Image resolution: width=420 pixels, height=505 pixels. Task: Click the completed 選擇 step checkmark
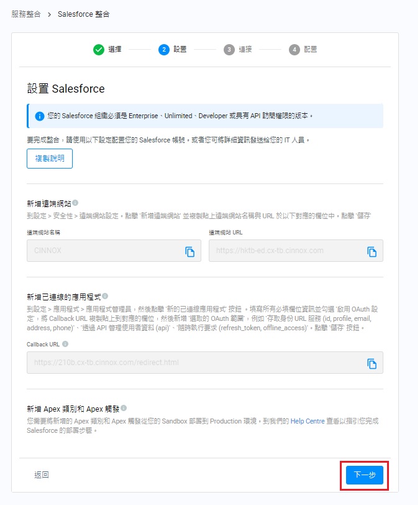click(x=99, y=50)
